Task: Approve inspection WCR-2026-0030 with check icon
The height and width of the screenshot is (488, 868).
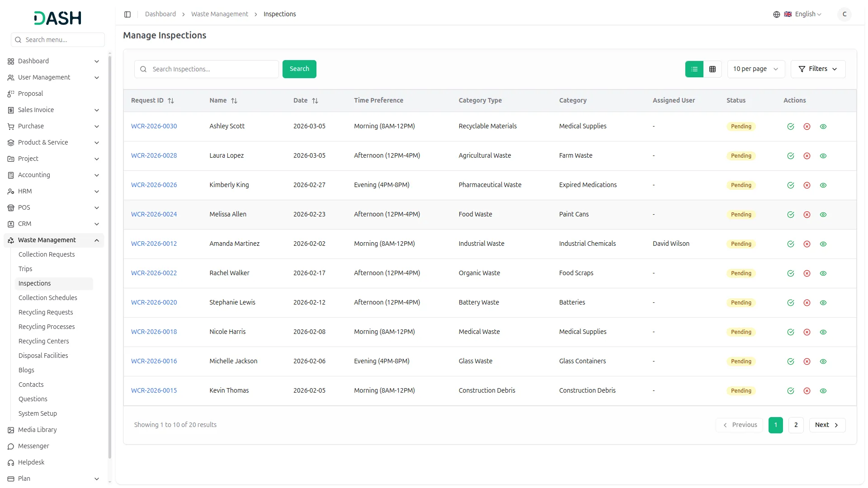Action: pyautogui.click(x=790, y=127)
